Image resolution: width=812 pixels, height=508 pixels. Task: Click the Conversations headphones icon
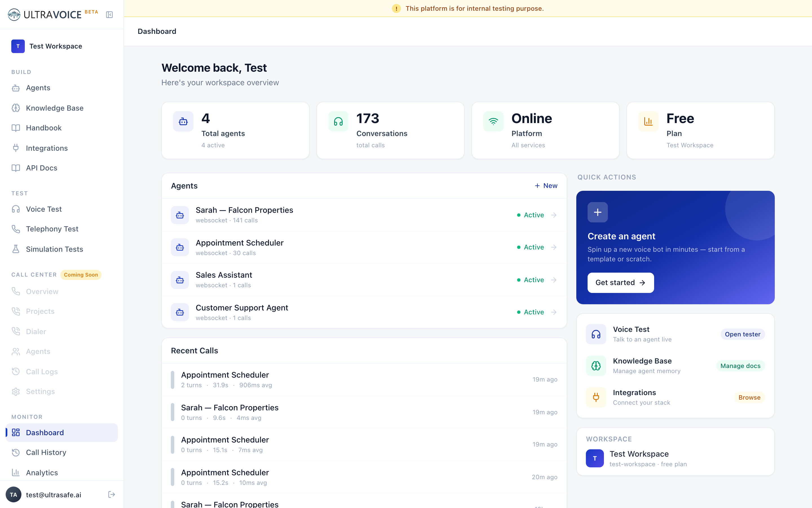338,121
